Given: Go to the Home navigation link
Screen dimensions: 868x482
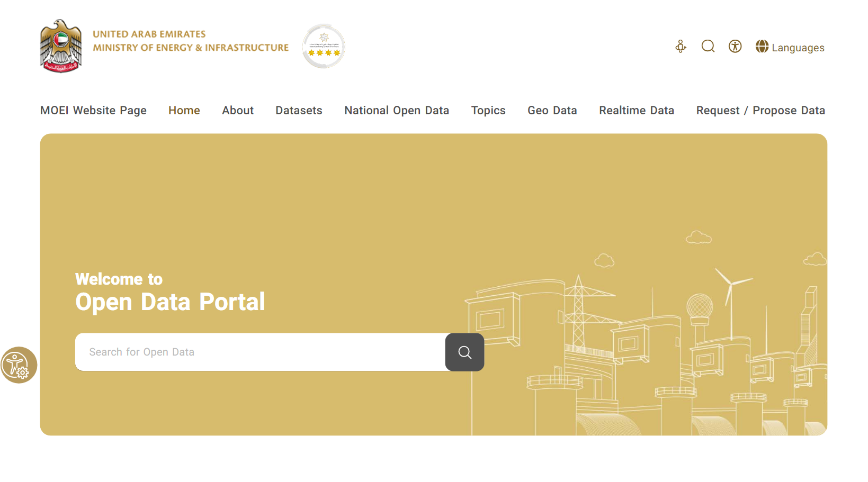Looking at the screenshot, I should tap(184, 111).
